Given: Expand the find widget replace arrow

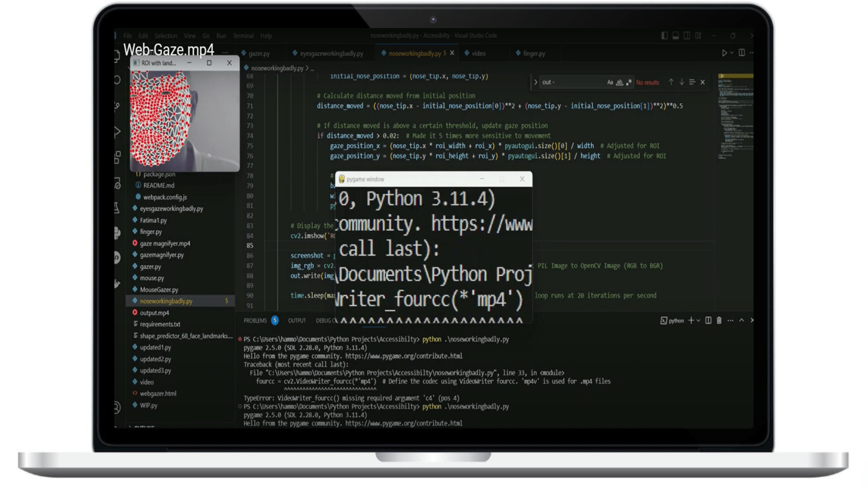Looking at the screenshot, I should [536, 82].
